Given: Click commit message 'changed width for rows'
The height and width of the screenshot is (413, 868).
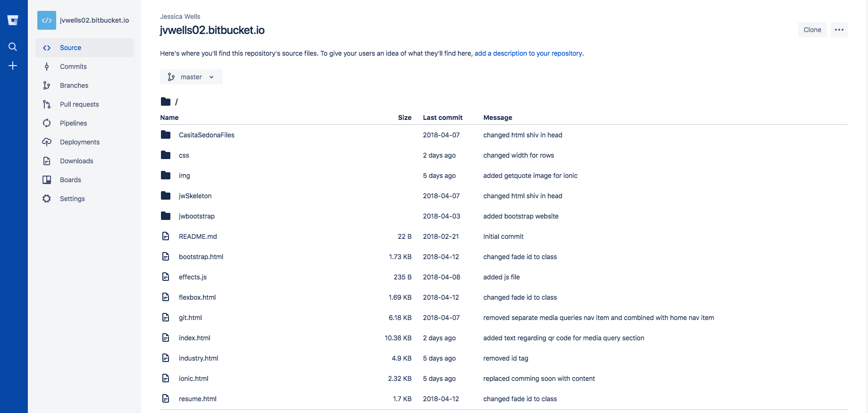Looking at the screenshot, I should [519, 155].
